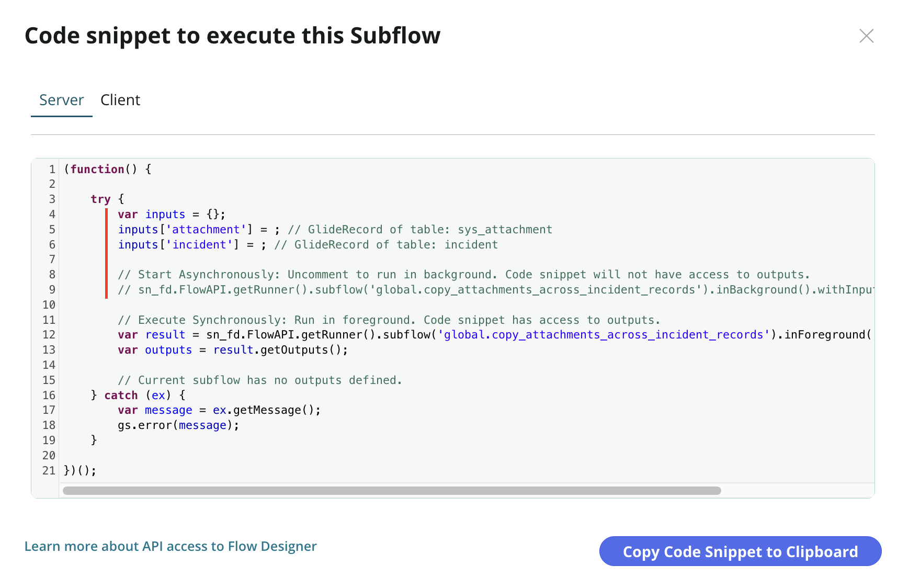Click the dialog title Code snippet to execute
This screenshot has height=588, width=909.
pos(232,35)
